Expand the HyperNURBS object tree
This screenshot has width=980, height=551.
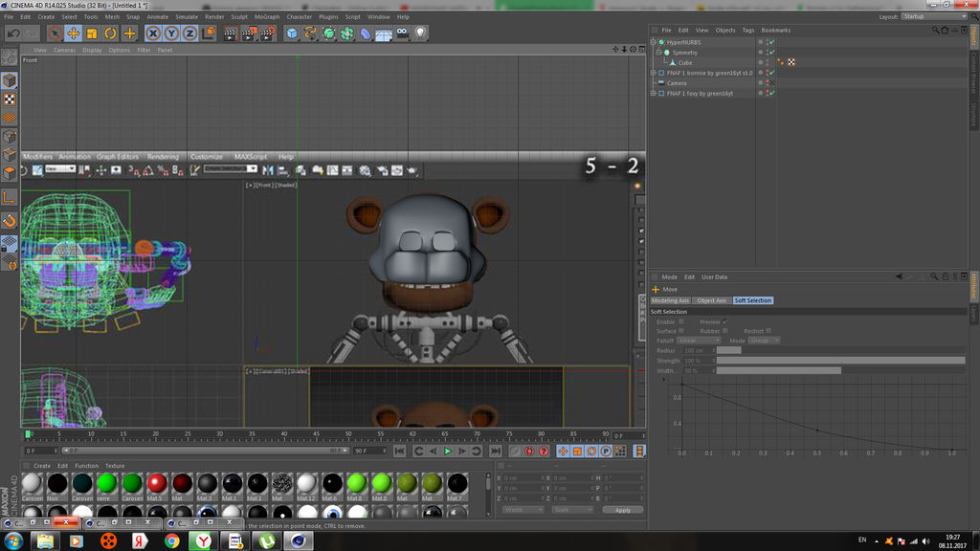[653, 42]
